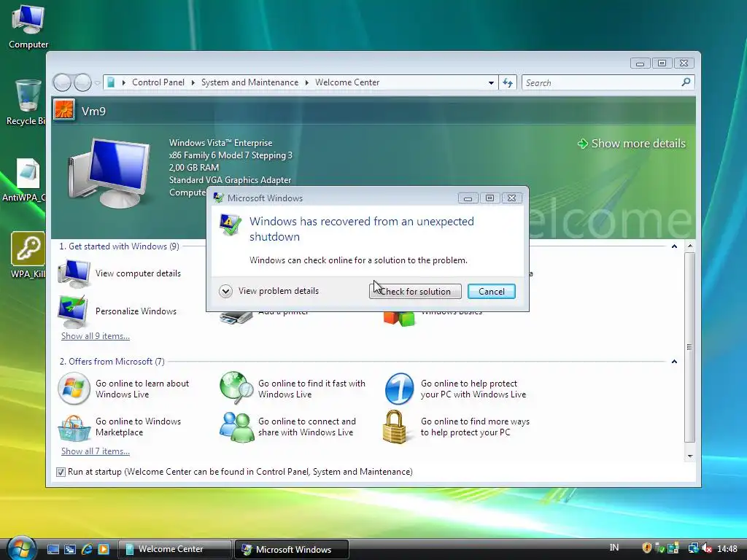Viewport: 747px width, 560px height.
Task: Click the muted volume tray icon
Action: [x=707, y=548]
